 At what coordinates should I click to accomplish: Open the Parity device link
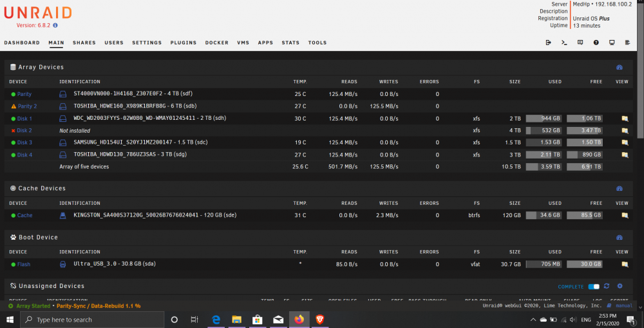(24, 94)
